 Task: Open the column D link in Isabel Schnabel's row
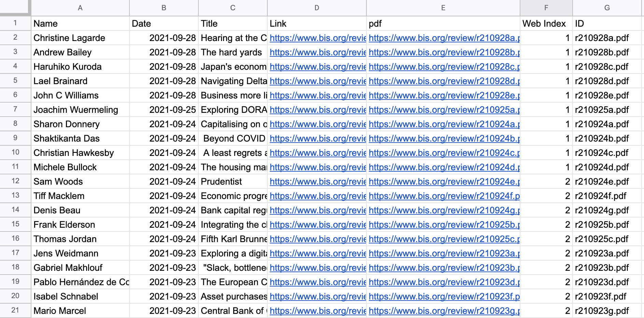[318, 296]
